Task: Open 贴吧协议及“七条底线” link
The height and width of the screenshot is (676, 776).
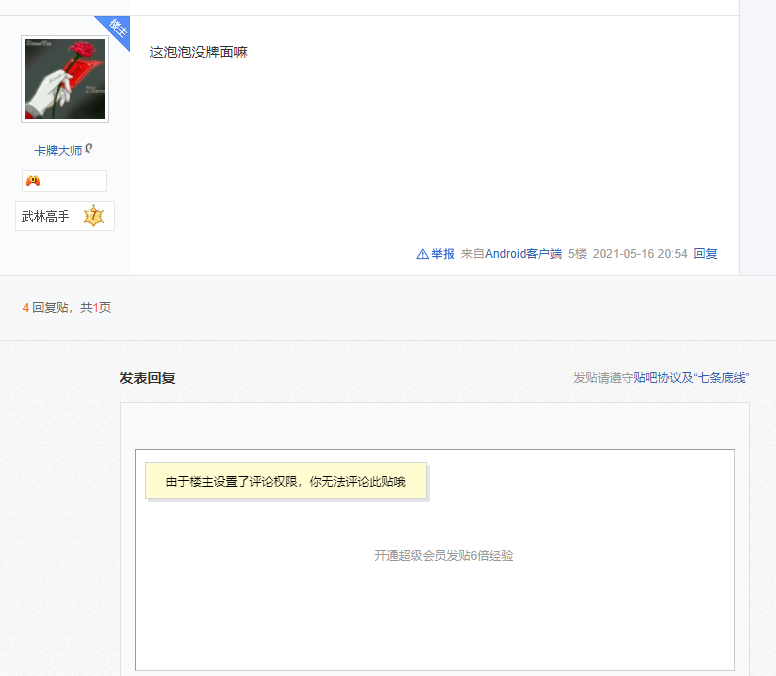Action: pyautogui.click(x=691, y=378)
